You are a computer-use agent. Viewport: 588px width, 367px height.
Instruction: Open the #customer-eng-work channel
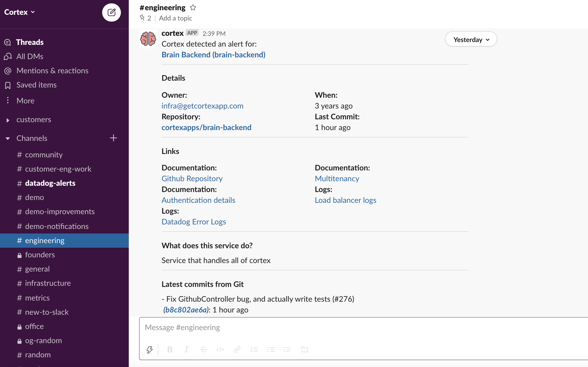[x=64, y=169]
